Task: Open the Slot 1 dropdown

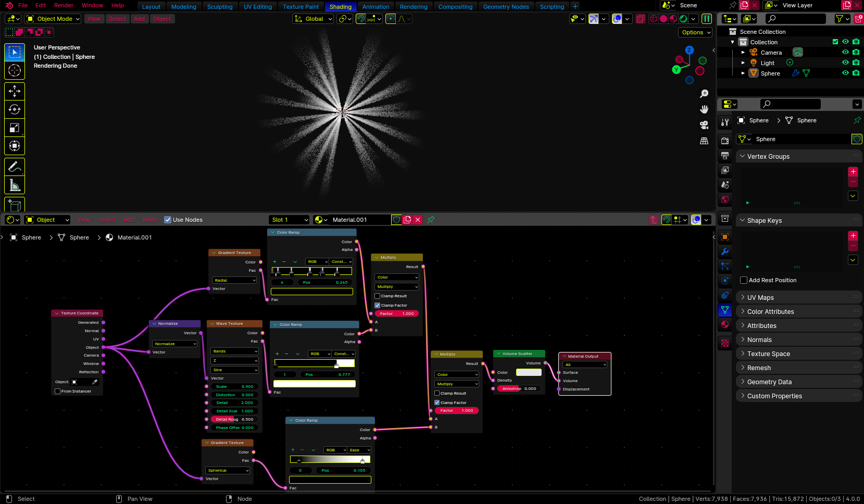Action: [289, 220]
